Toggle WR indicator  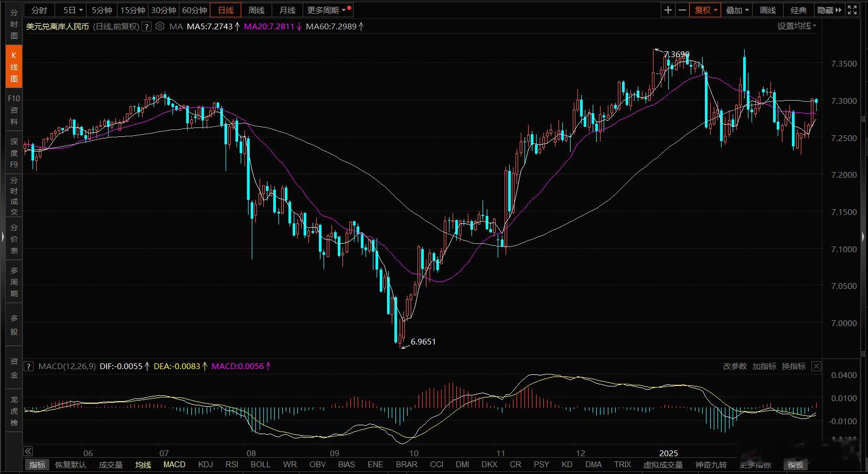290,465
